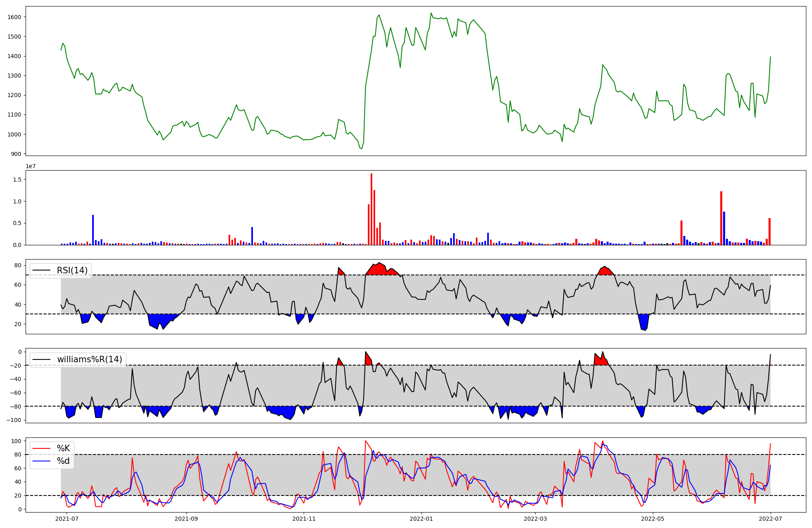Select the 2021-11 x-axis date label
812x528 pixels.
pos(304,519)
